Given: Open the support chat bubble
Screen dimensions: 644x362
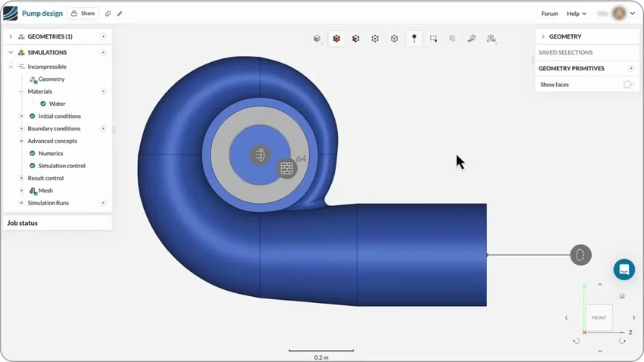Looking at the screenshot, I should click(624, 270).
